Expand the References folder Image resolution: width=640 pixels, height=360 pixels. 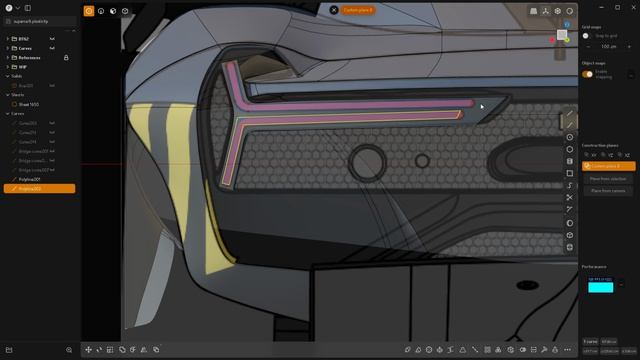click(x=7, y=58)
